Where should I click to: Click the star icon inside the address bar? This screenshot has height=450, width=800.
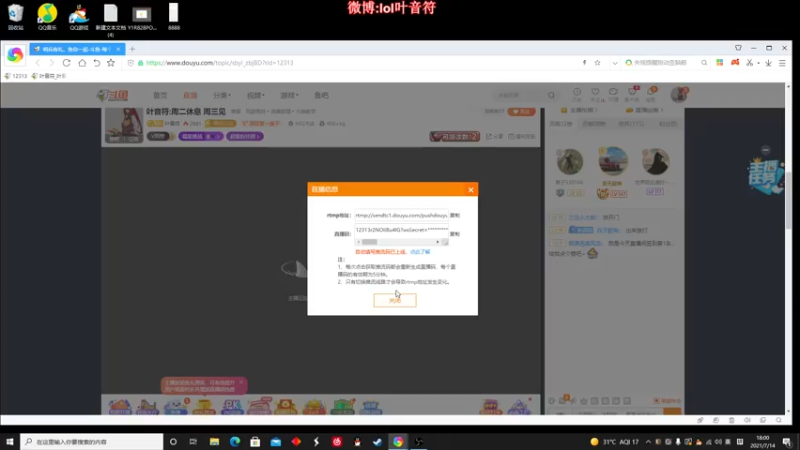(x=597, y=63)
